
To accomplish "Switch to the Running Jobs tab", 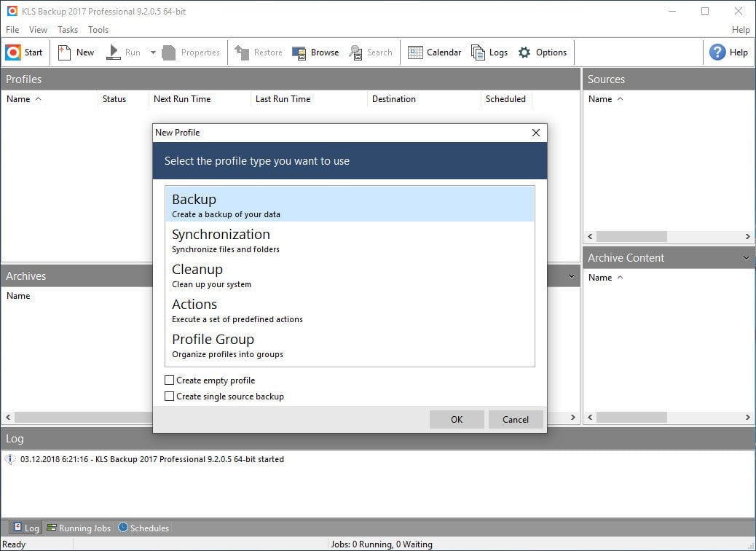I will click(79, 528).
